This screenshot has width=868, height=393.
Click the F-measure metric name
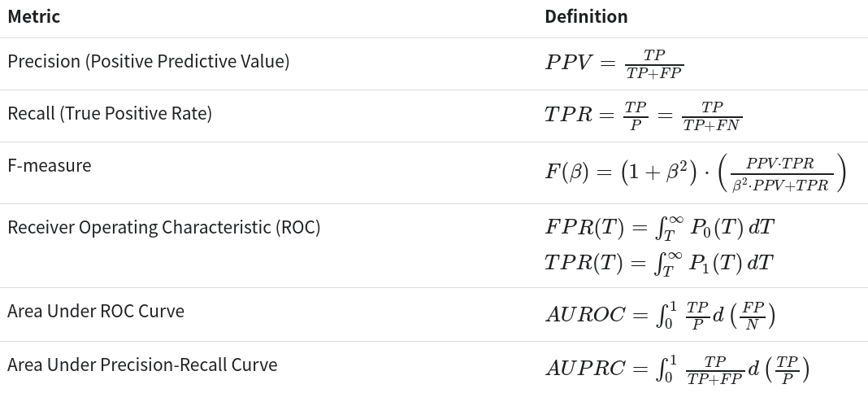tap(50, 165)
